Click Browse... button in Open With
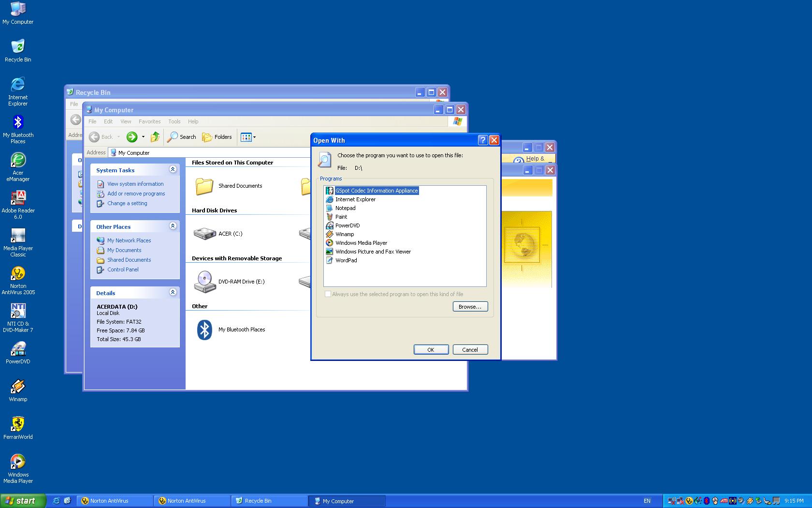Screen dimensions: 812x508 470,307
